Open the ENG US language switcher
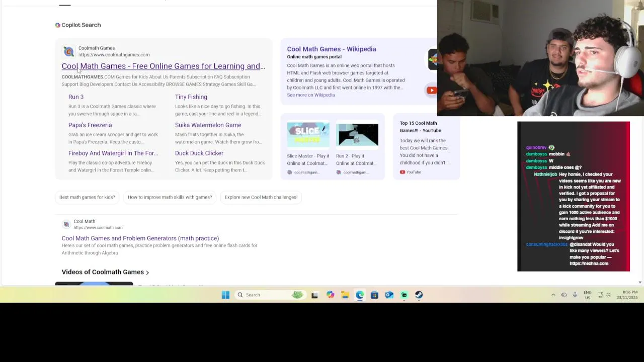The height and width of the screenshot is (362, 644). (x=588, y=295)
